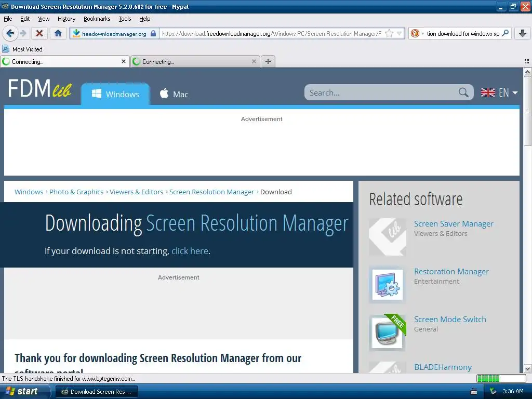Click the FDM lib site logo
This screenshot has width=532, height=399.
point(39,88)
